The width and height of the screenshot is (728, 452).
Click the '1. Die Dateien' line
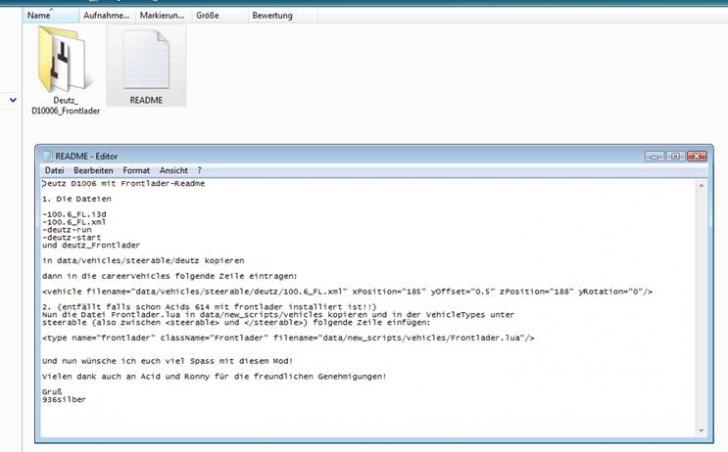(77, 199)
